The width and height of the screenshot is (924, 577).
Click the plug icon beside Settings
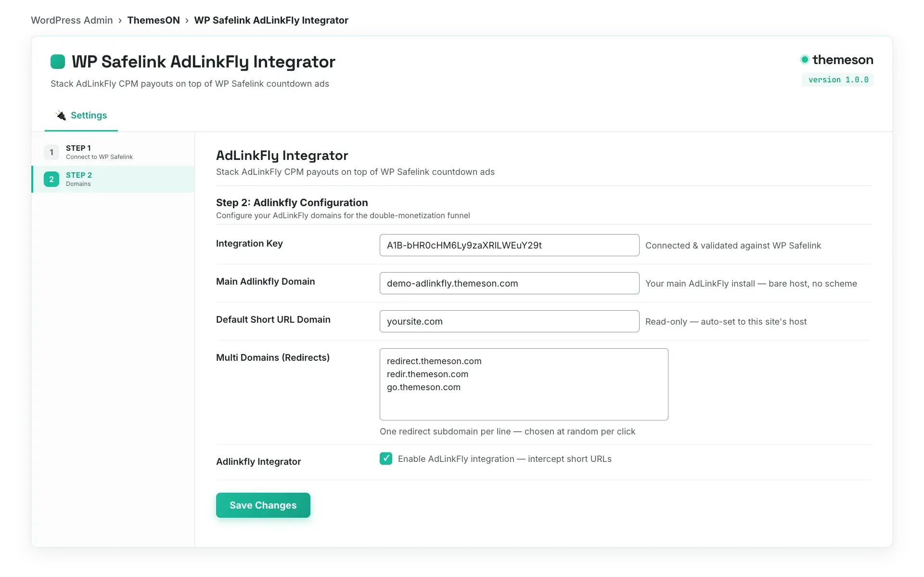tap(61, 115)
